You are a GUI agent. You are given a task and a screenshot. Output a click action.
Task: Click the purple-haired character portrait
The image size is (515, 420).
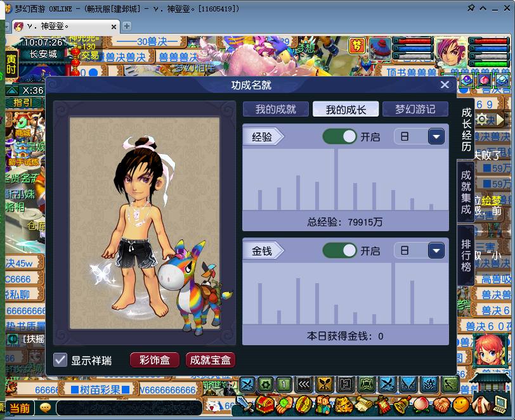pos(450,50)
